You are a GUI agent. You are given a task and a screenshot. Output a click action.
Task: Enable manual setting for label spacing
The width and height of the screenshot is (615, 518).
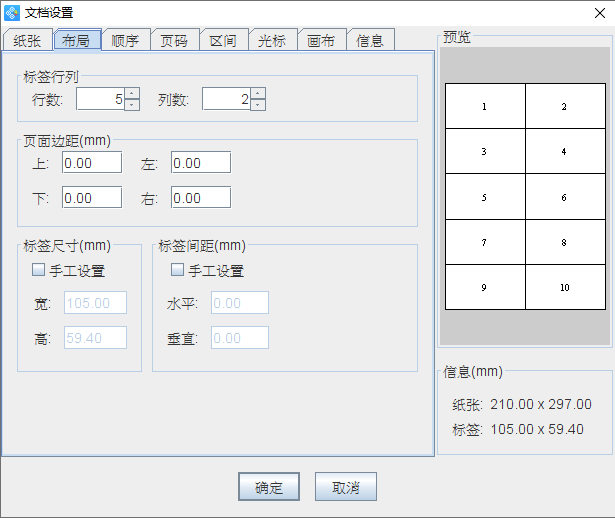tap(178, 270)
